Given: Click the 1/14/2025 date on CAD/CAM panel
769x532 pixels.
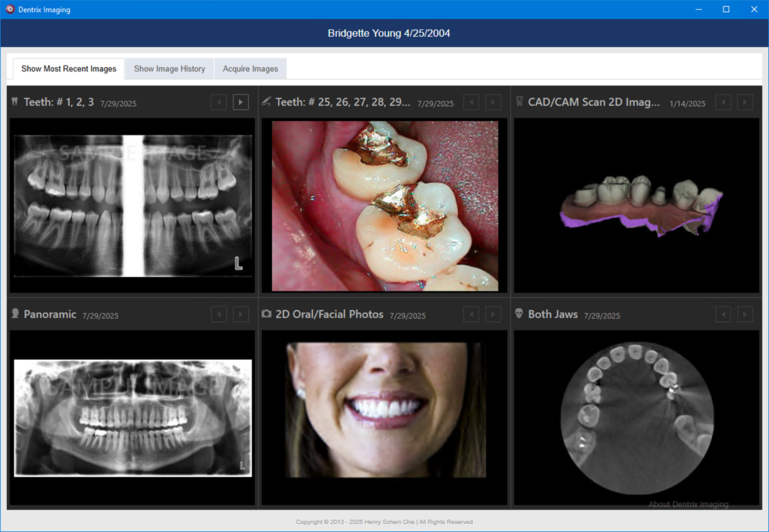Looking at the screenshot, I should (x=688, y=103).
